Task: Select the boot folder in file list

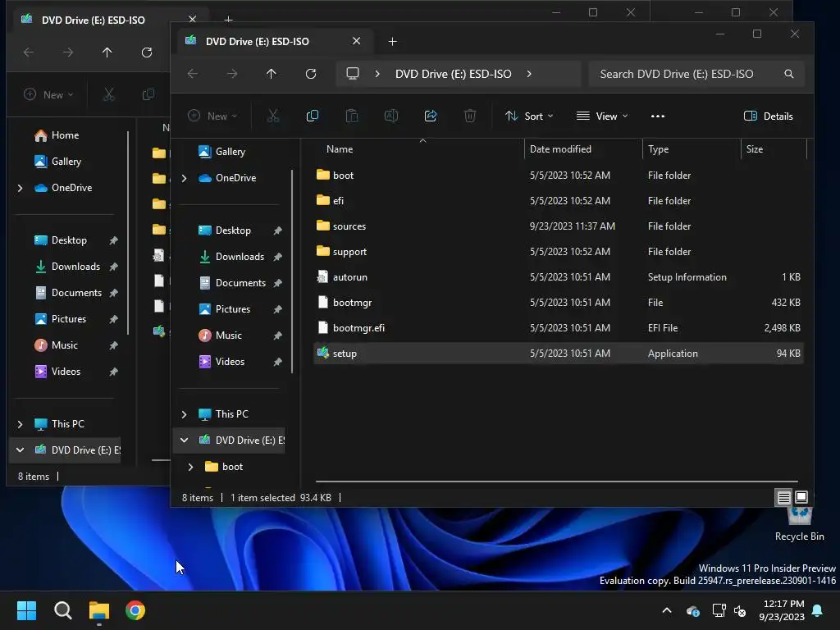Action: (x=558, y=176)
